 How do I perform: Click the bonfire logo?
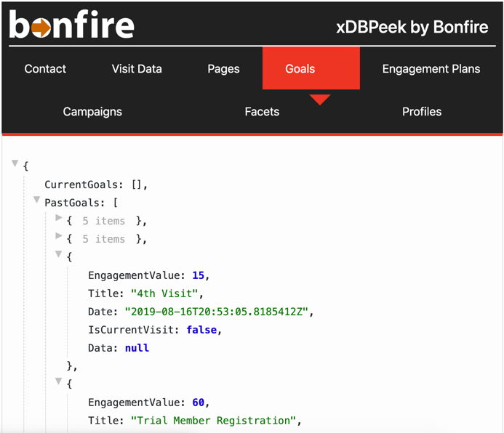point(71,25)
